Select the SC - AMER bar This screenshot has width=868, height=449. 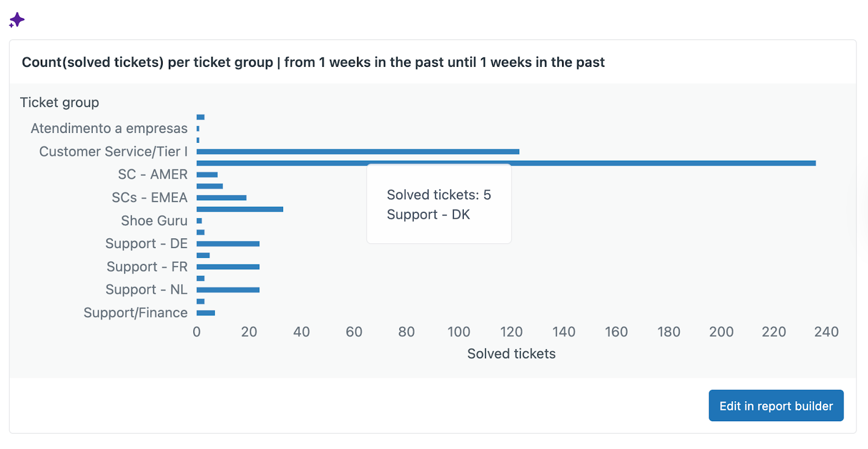207,175
